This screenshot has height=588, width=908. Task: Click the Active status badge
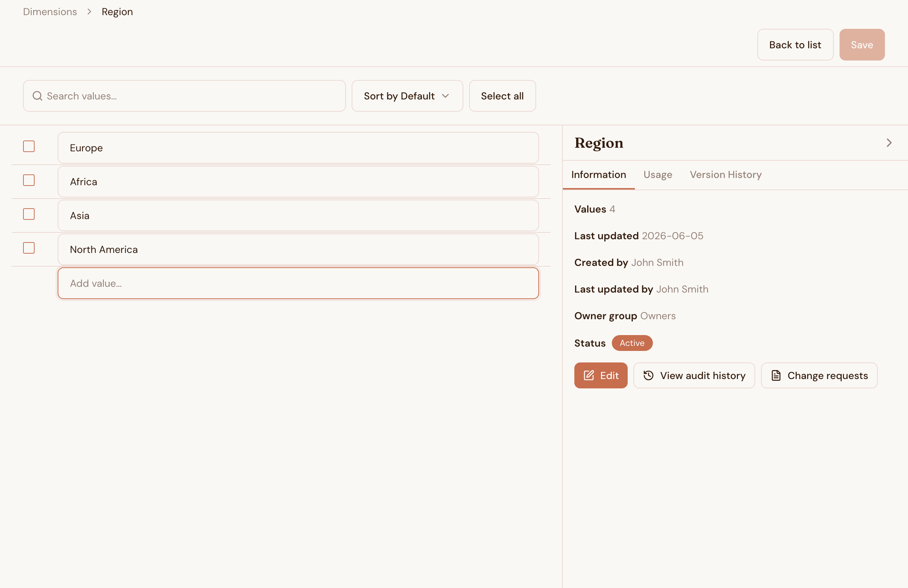(632, 343)
